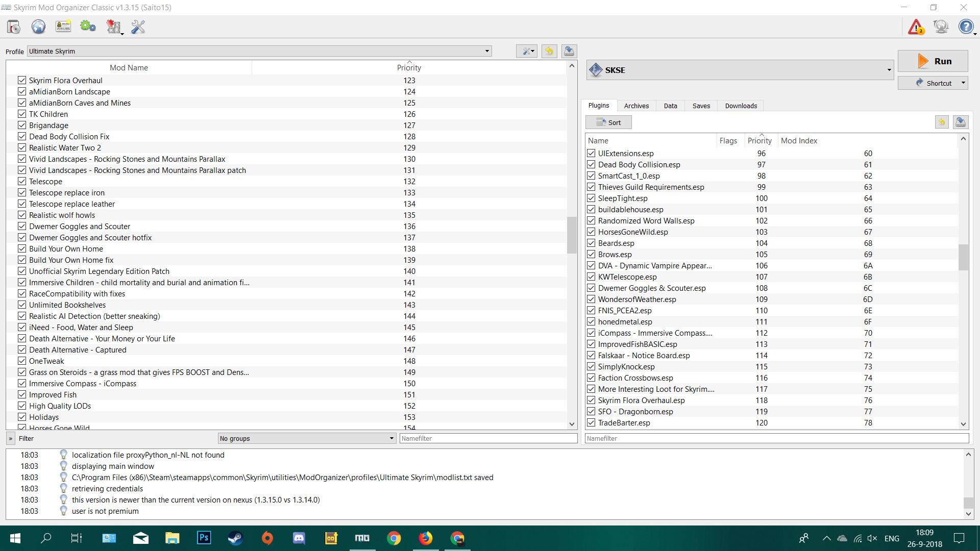Open the Profiles configuration icon

[63, 27]
